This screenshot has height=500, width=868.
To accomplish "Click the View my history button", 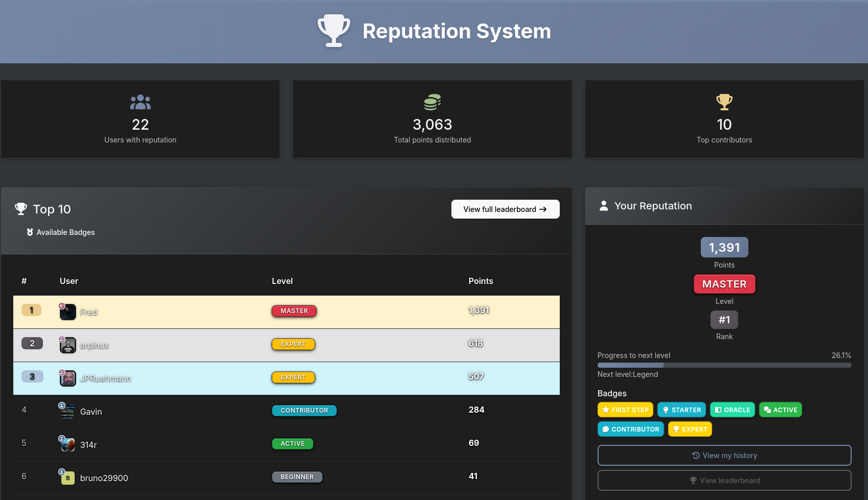I will point(724,456).
